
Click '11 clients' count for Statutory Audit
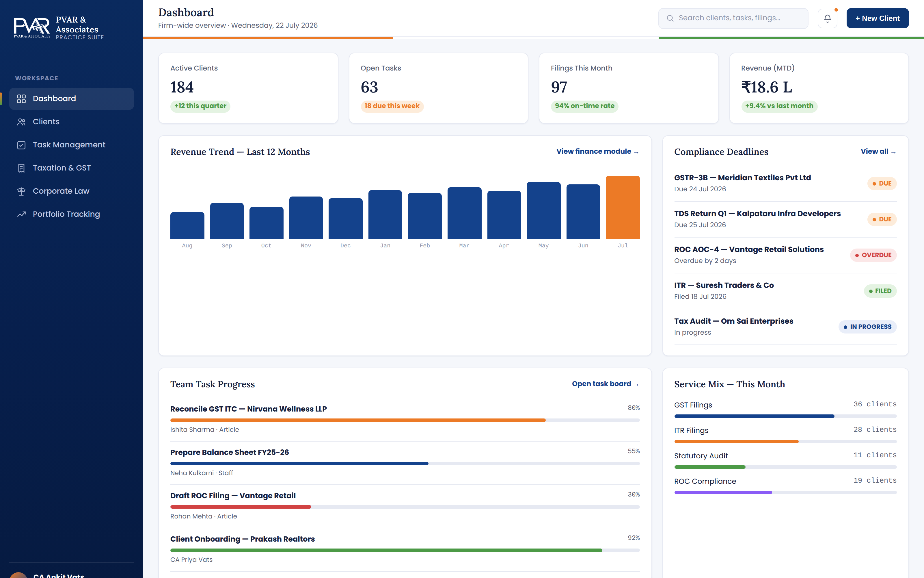(x=875, y=455)
